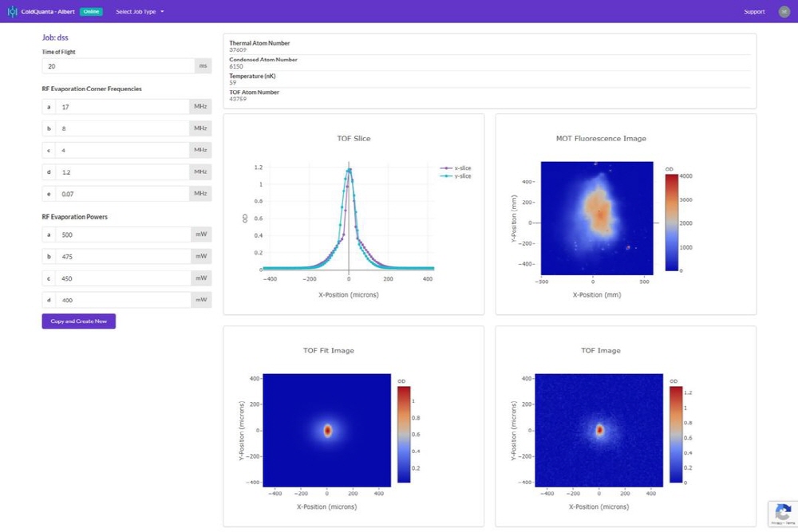Click RF evaporation power d field
The width and height of the screenshot is (798, 532).
(x=121, y=300)
